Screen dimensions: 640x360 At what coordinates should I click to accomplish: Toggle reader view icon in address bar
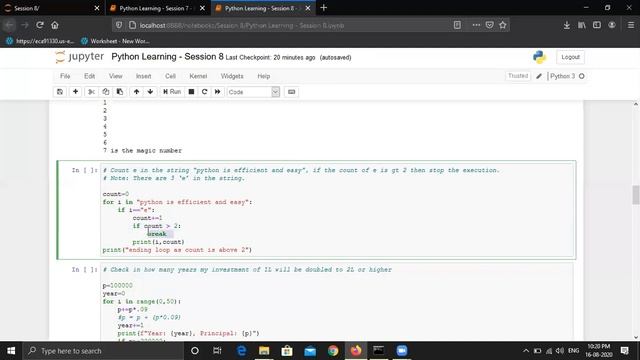pyautogui.click(x=457, y=25)
